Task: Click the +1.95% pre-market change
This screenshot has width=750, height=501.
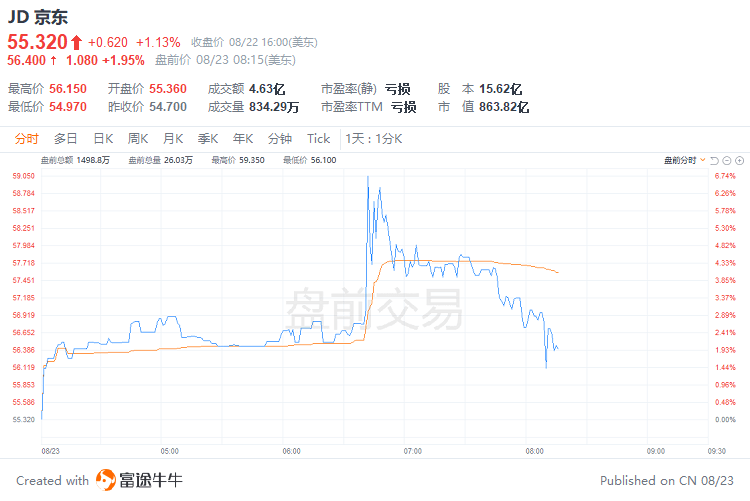Action: (123, 60)
